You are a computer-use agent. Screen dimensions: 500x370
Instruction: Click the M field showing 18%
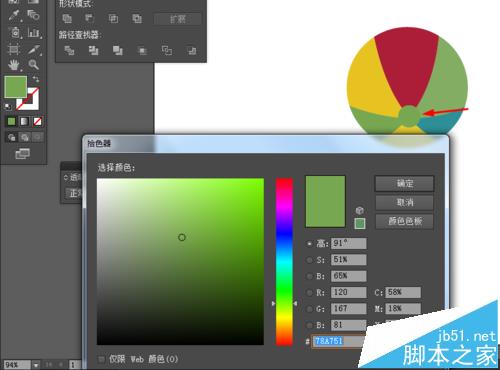tap(403, 309)
